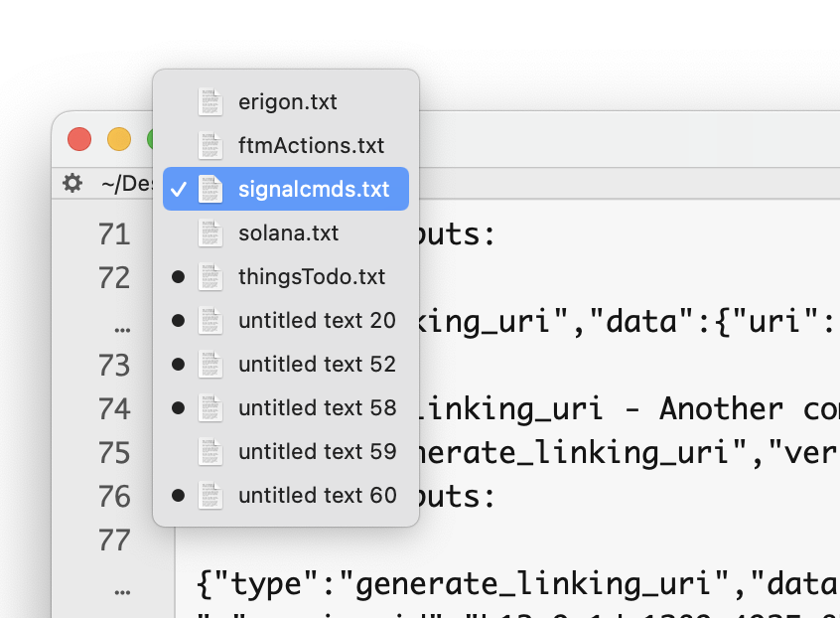
Task: Open solana.txt from the popup menu
Action: 286,233
